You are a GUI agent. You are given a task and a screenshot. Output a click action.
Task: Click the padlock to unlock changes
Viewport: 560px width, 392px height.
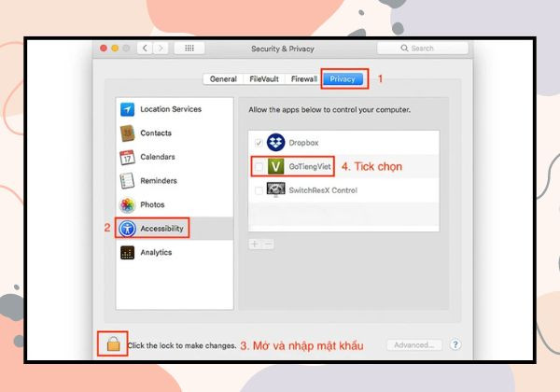click(113, 343)
